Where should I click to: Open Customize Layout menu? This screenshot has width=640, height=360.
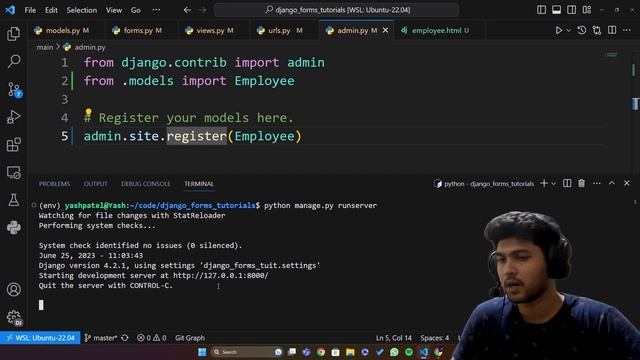587,10
